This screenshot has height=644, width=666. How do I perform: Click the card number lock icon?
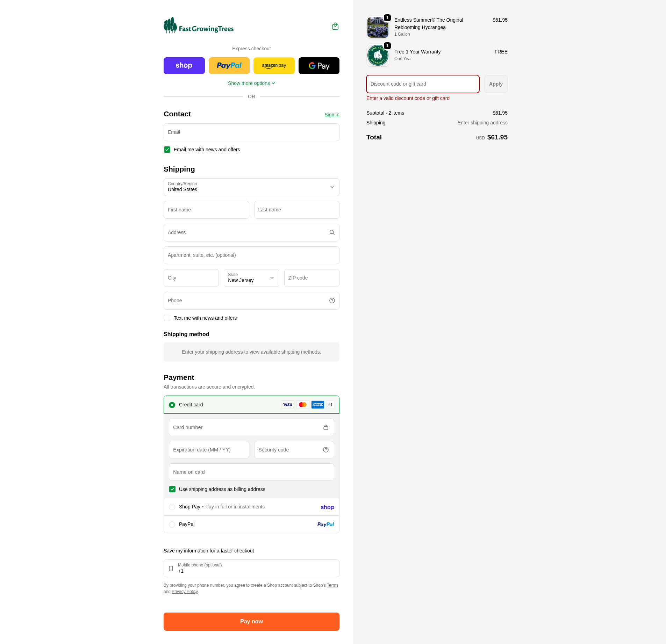pyautogui.click(x=325, y=427)
